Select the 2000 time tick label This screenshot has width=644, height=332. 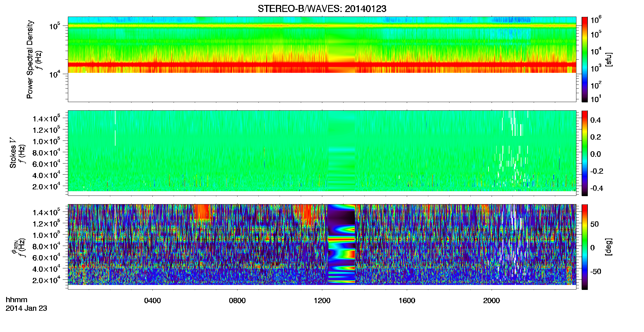[492, 301]
